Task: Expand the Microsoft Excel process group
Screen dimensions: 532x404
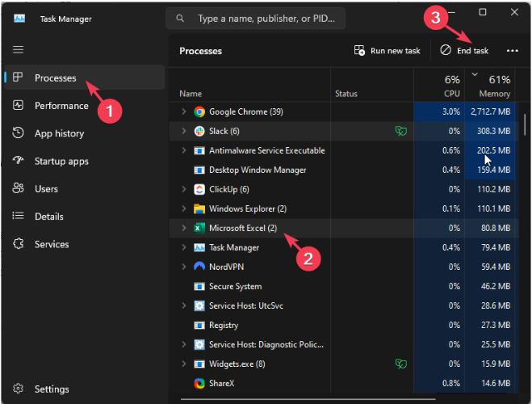Action: [x=183, y=229]
